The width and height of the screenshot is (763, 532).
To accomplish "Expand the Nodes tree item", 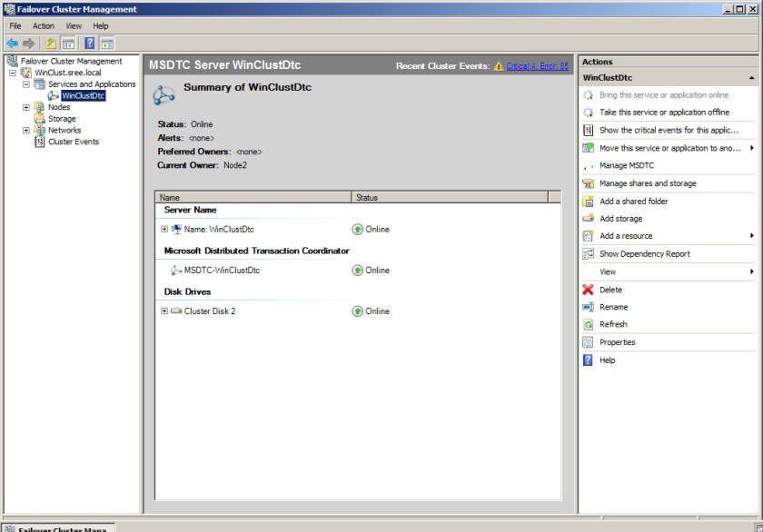I will point(26,107).
